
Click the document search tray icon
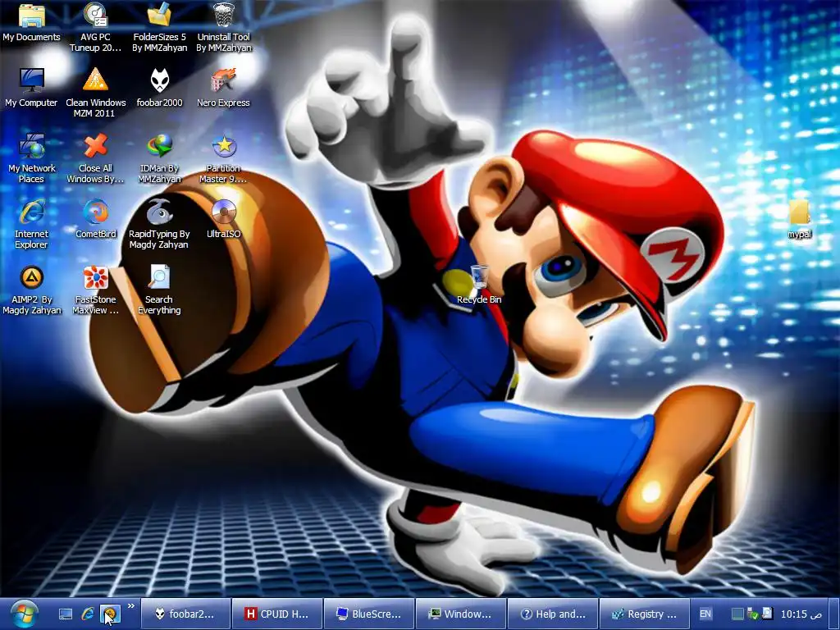[x=767, y=614]
